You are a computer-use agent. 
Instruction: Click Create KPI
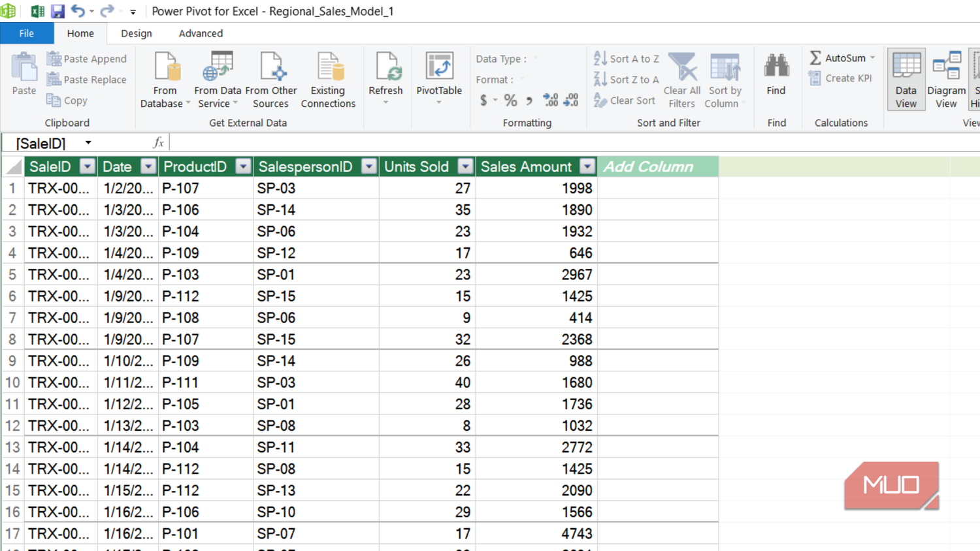[x=840, y=78]
